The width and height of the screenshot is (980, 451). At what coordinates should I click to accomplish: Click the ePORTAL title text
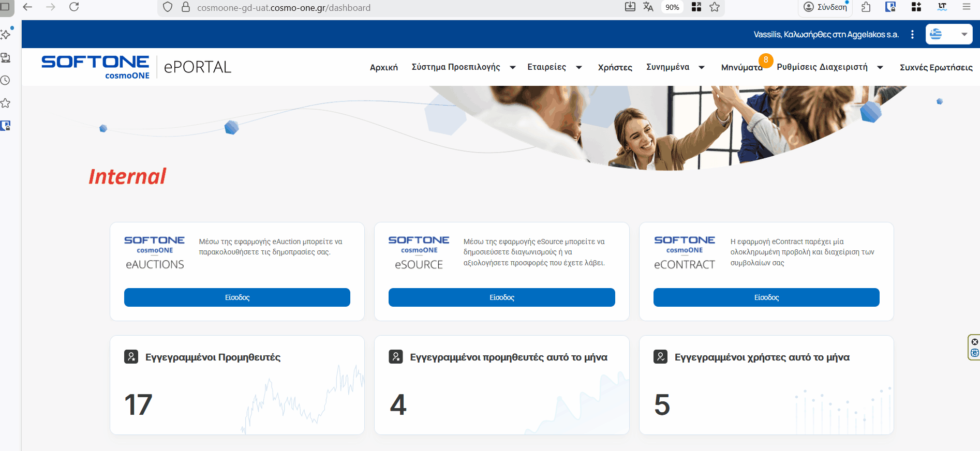[198, 67]
